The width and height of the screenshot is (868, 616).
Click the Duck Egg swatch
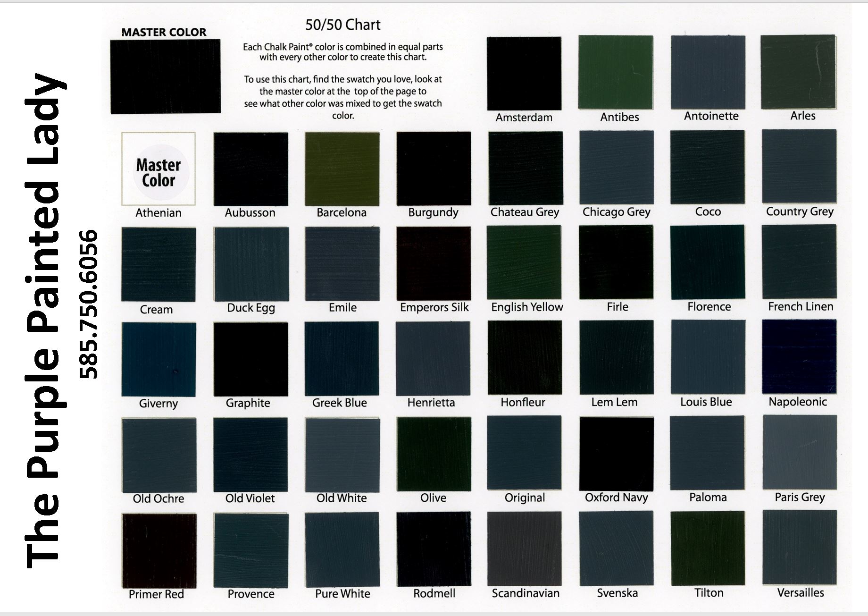click(x=251, y=264)
